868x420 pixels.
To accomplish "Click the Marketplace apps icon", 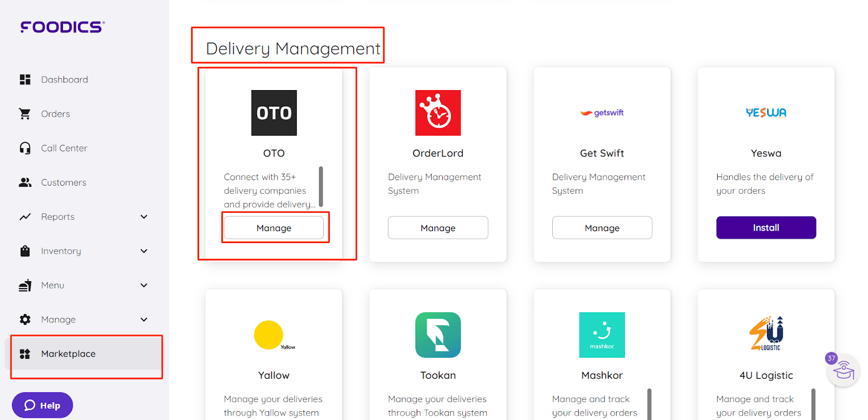I will click(x=25, y=354).
